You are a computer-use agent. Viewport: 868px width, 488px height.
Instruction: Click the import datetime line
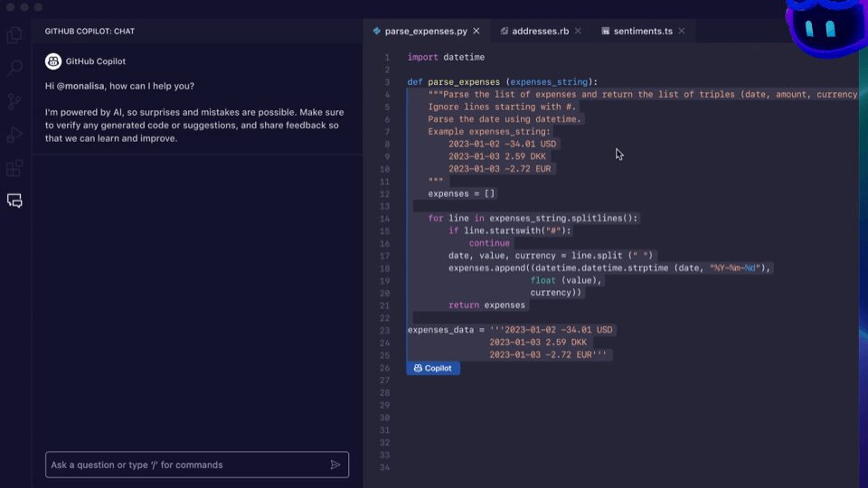[x=446, y=57]
